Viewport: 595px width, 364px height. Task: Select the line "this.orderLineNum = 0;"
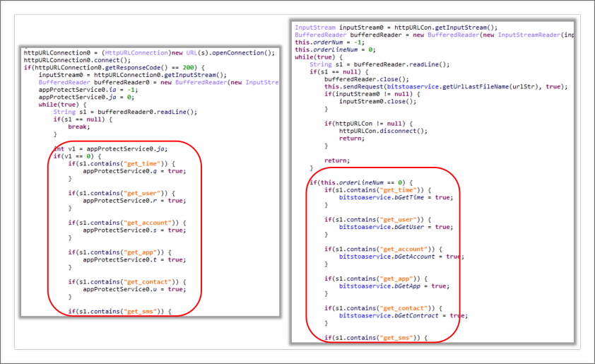[x=335, y=49]
